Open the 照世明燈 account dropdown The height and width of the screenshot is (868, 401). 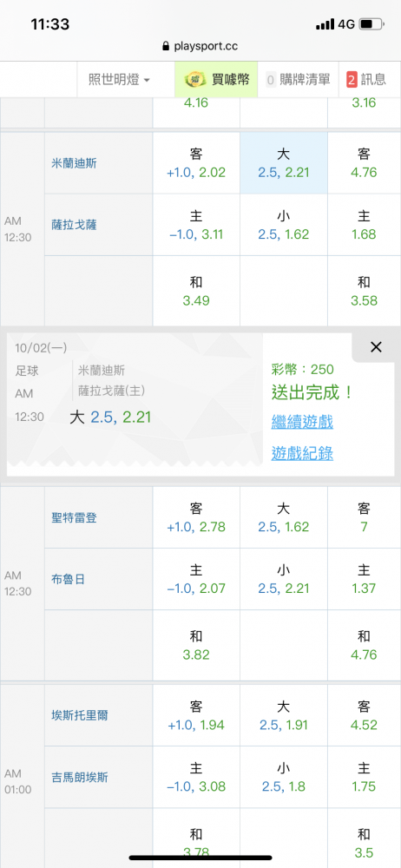(119, 79)
